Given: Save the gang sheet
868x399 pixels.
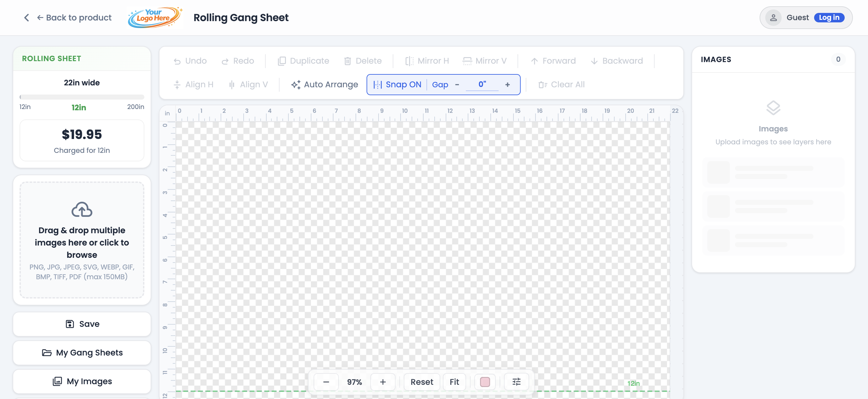Looking at the screenshot, I should [82, 324].
